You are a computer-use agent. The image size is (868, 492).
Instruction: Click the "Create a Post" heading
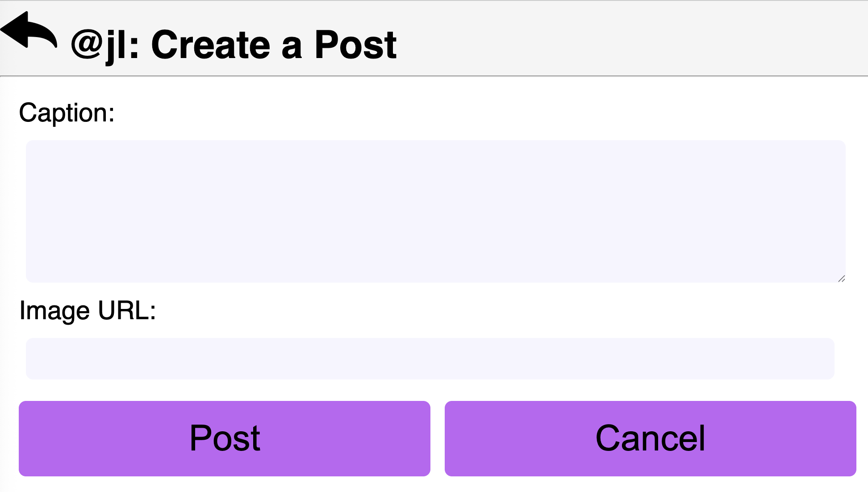tap(274, 45)
